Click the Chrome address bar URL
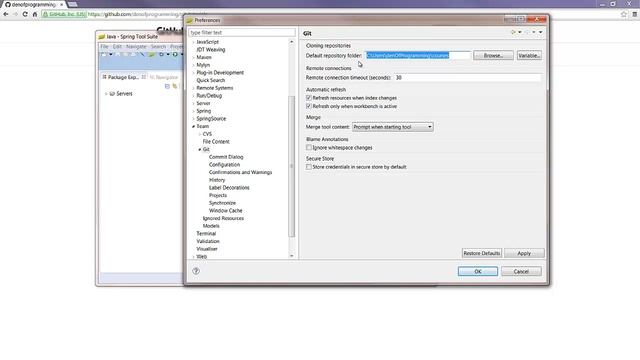The image size is (640, 360). click(147, 14)
